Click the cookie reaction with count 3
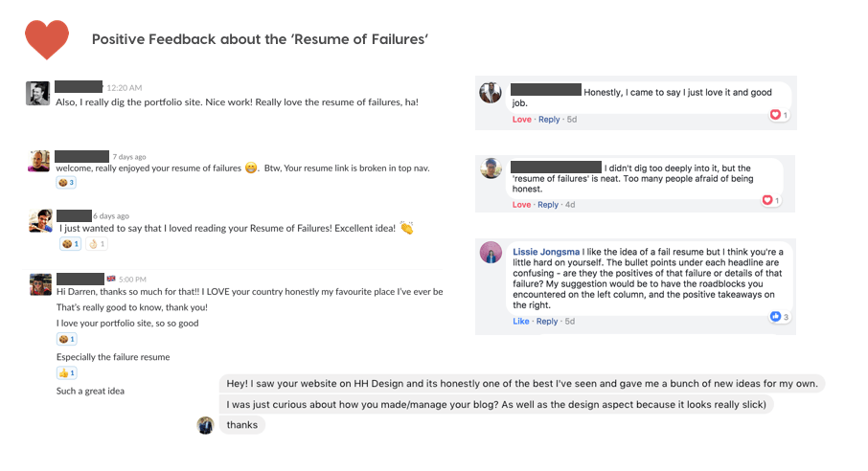Image resolution: width=868 pixels, height=471 pixels. pyautogui.click(x=66, y=182)
